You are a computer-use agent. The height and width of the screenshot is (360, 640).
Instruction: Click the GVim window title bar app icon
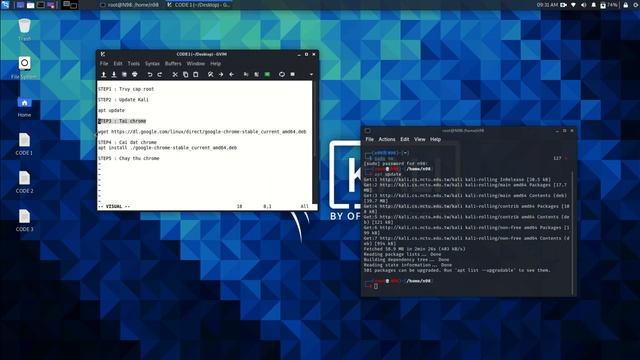coord(103,54)
